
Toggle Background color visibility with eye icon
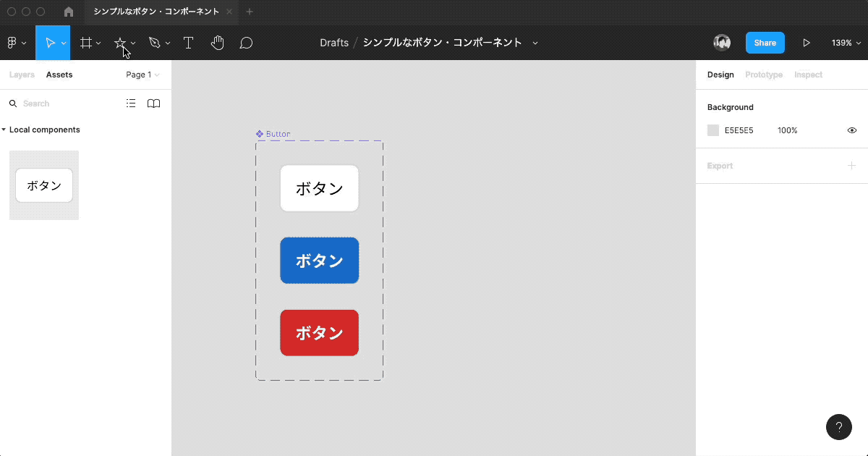[851, 130]
